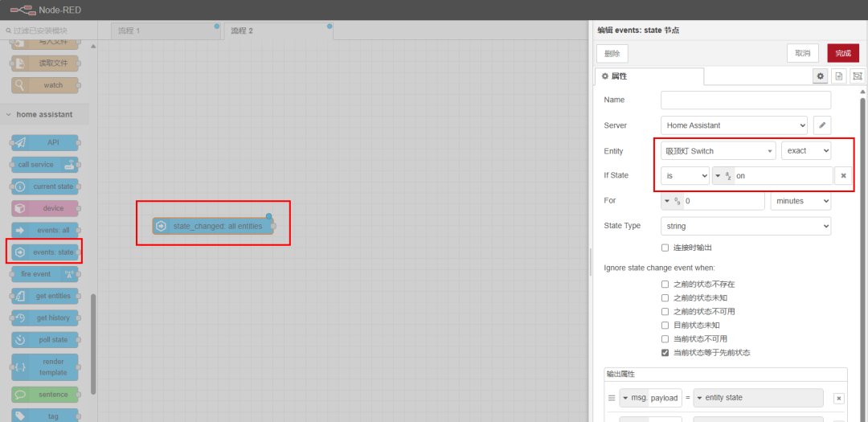Open the exact match type dropdown
The height and width of the screenshot is (422, 868).
click(x=806, y=150)
